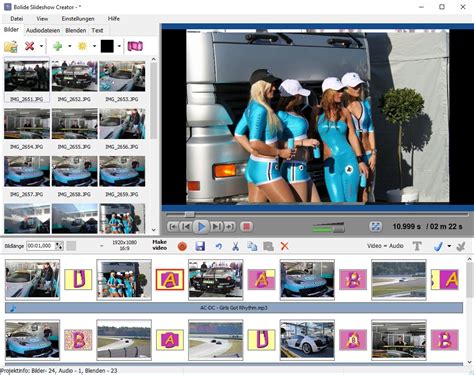The height and width of the screenshot is (375, 474).
Task: Click the blue floppy save project icon
Action: pyautogui.click(x=200, y=246)
